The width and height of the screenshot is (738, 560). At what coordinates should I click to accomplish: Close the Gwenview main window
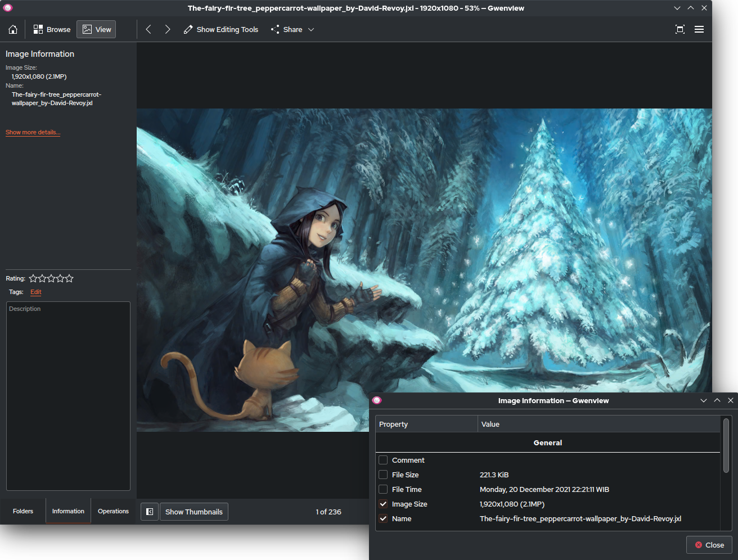pyautogui.click(x=704, y=8)
